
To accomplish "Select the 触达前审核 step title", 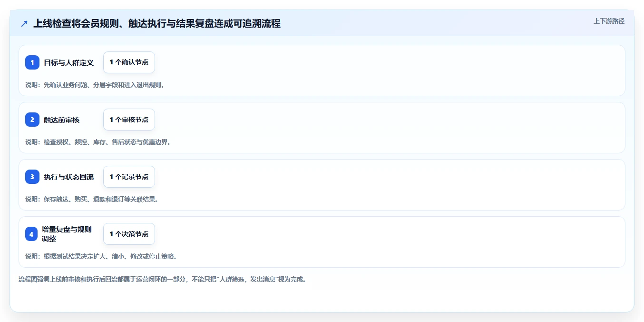I will point(62,120).
